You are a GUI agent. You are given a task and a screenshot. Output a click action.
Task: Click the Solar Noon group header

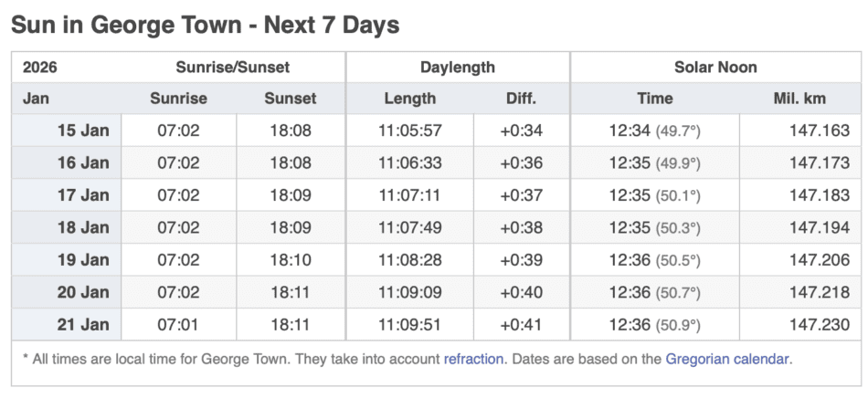click(715, 67)
